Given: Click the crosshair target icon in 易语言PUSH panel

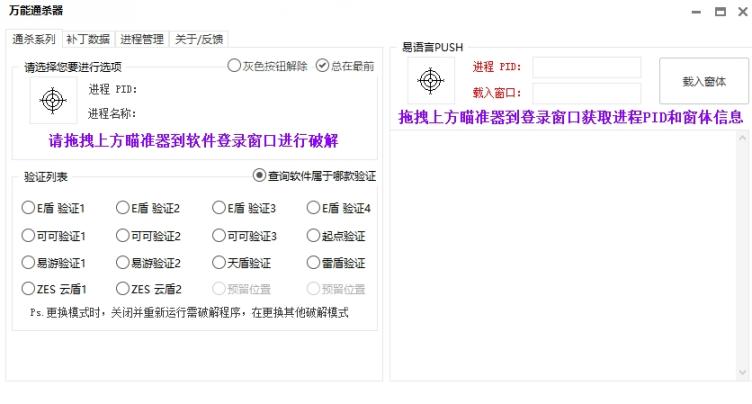Looking at the screenshot, I should click(x=430, y=81).
